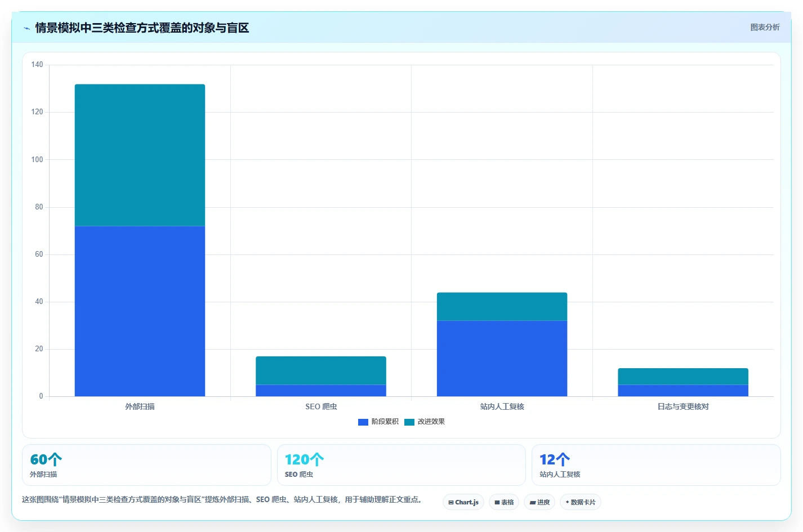This screenshot has width=803, height=532.
Task: Click the 100 y-axis tick label
Action: click(x=37, y=160)
